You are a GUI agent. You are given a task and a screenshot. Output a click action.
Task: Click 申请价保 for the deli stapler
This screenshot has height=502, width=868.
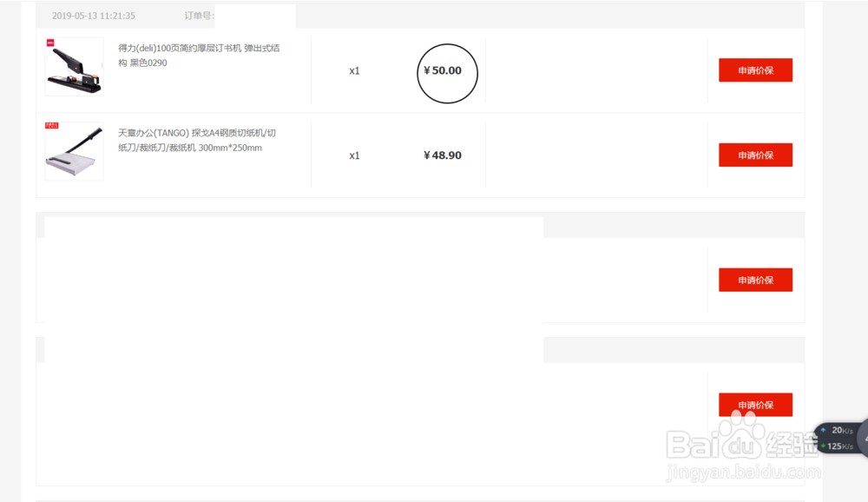click(x=755, y=70)
